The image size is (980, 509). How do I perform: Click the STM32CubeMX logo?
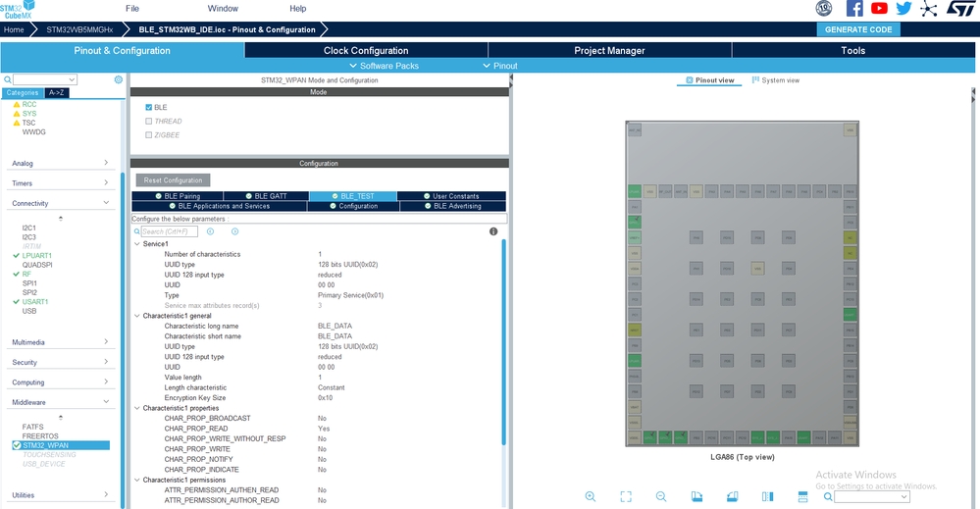[18, 10]
